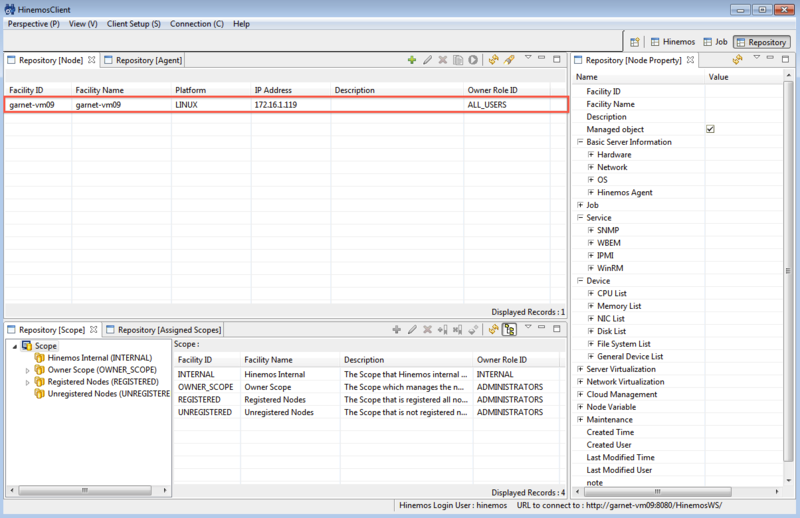Click the pencil Modify icon in Node view
The width and height of the screenshot is (800, 518).
(428, 60)
